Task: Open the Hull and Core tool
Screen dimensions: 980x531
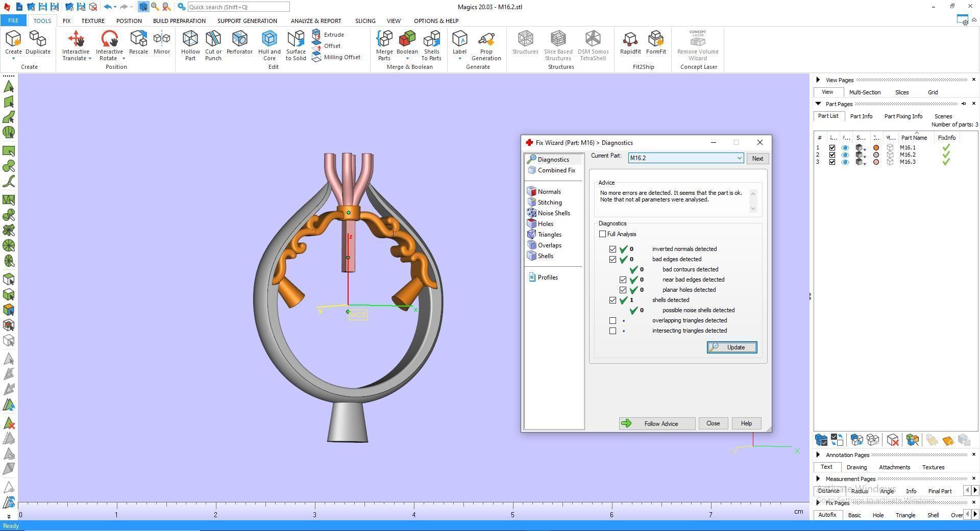Action: point(269,45)
